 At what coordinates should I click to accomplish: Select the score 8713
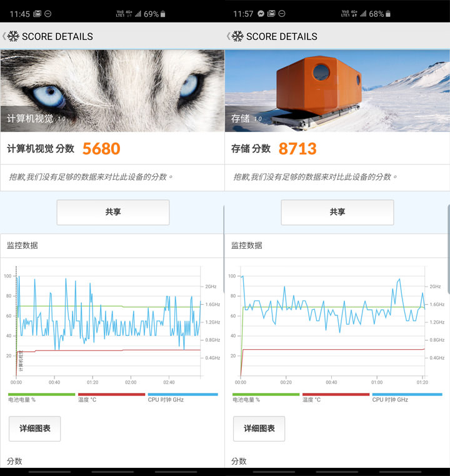297,149
